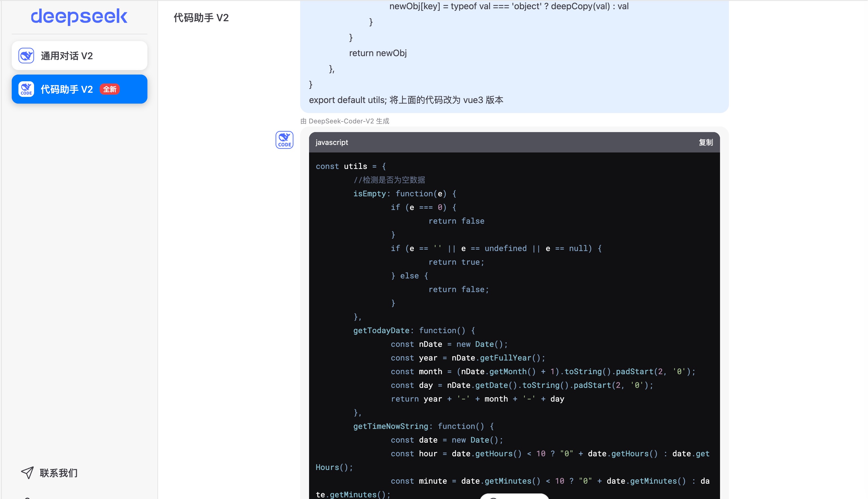Screen dimensions: 868x499
Task: Click the whale icon beside 通用对话 V2
Action: tap(26, 56)
